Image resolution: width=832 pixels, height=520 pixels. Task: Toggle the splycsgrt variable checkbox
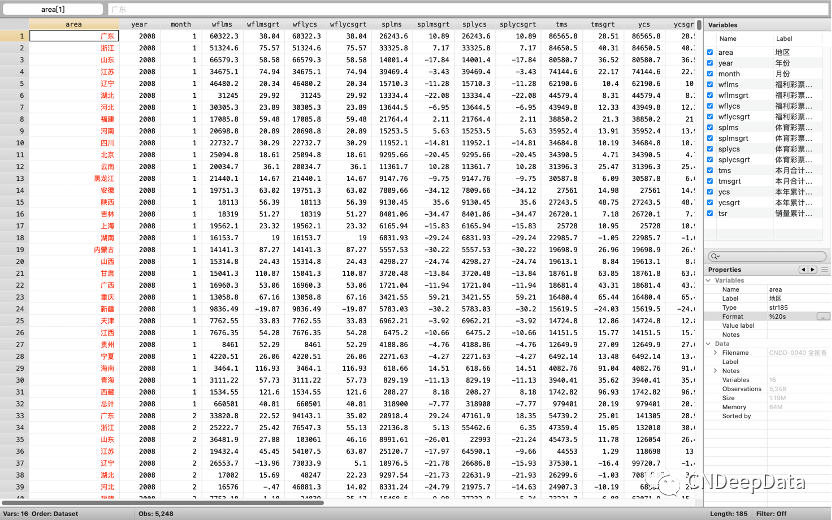710,159
